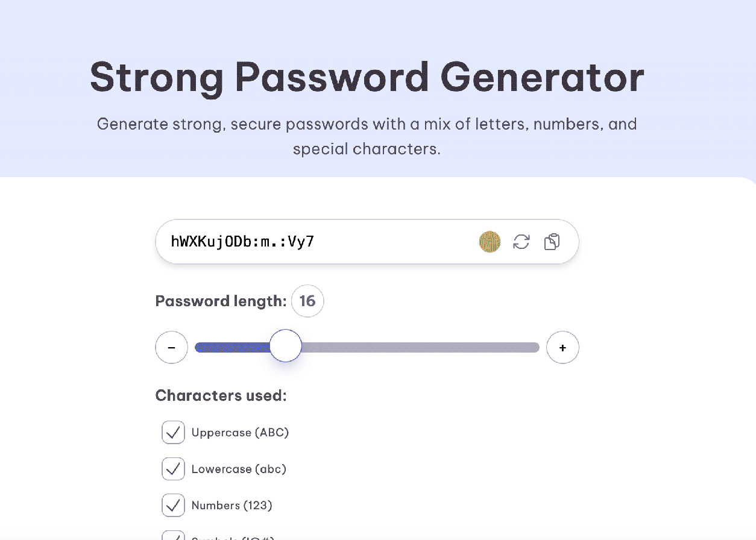Image resolution: width=756 pixels, height=540 pixels.
Task: Click the Uppercase (ABC) label text
Action: [x=240, y=433]
